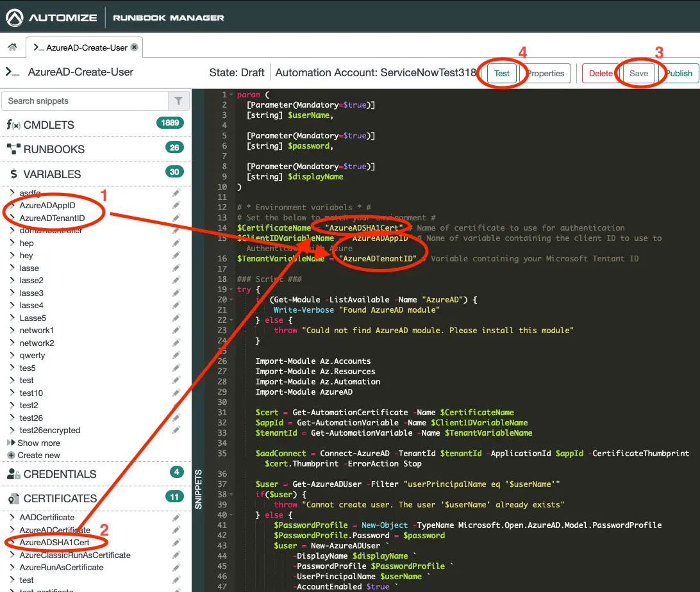Edit the AzureADAppID variable with its pencil icon
The height and width of the screenshot is (592, 700).
point(176,205)
